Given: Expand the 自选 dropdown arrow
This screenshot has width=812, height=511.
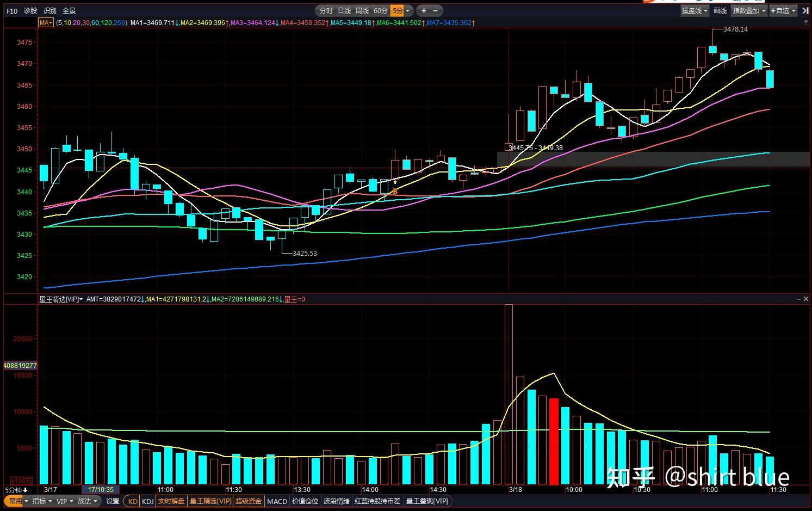Looking at the screenshot, I should 794,11.
